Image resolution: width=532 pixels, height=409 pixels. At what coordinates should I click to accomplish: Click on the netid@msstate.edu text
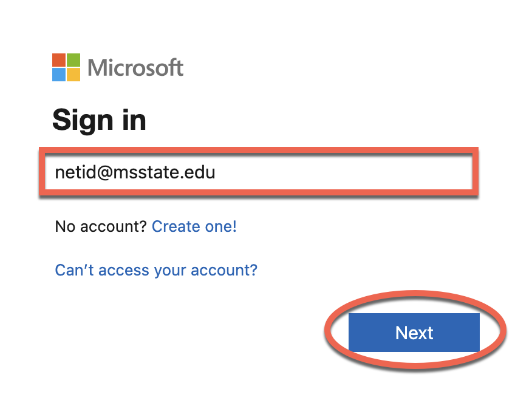pyautogui.click(x=135, y=172)
